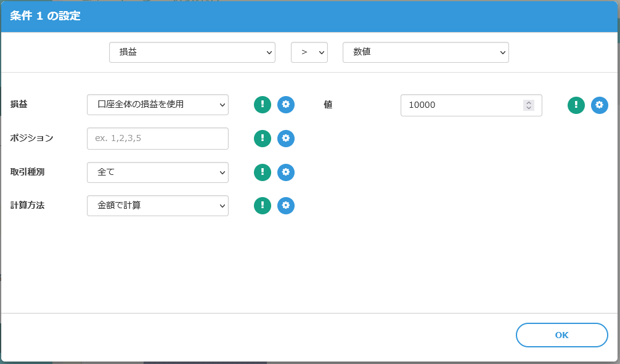The image size is (620, 364).
Task: Expand the 取引種別 dropdown showing 全て
Action: [x=158, y=172]
